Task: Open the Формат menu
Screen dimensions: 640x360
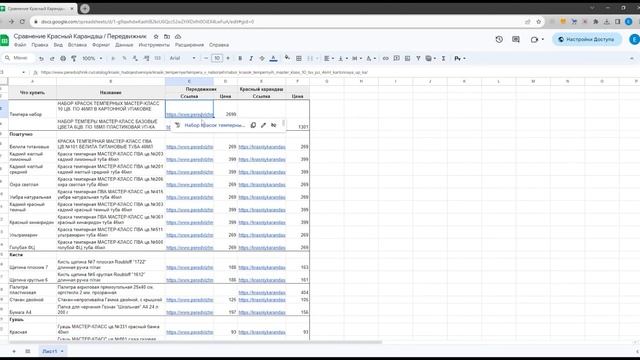Action: pos(101,45)
